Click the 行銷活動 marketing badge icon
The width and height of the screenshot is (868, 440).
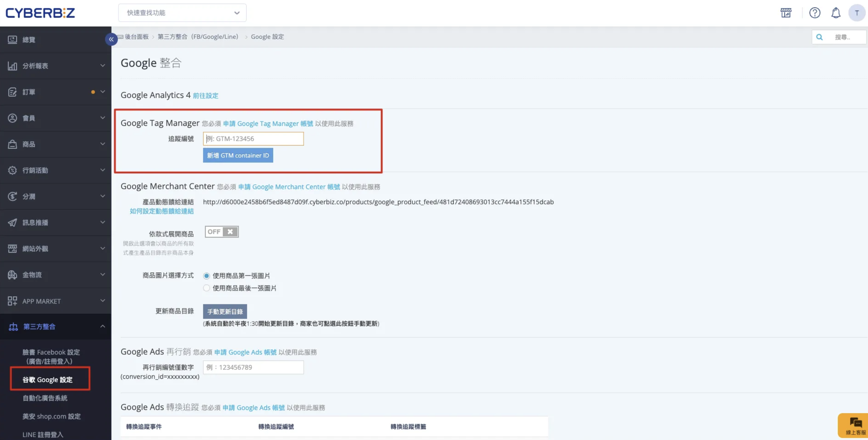[x=13, y=170]
